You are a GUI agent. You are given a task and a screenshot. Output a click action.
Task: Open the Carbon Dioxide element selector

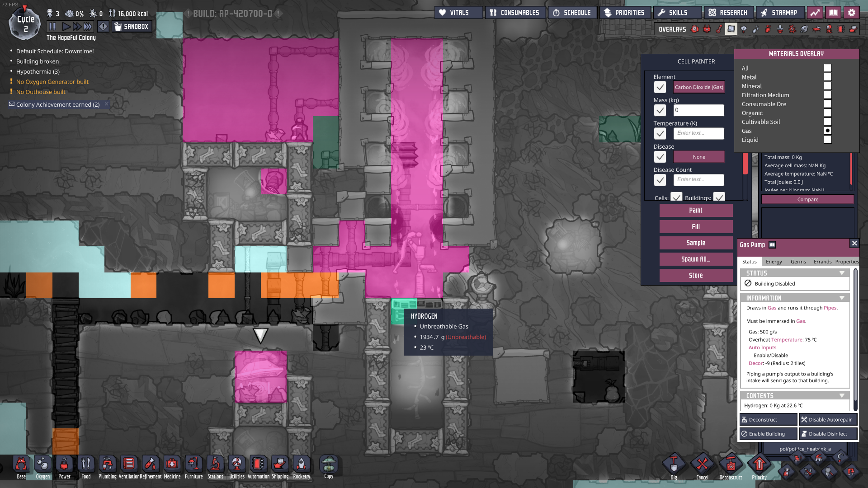pyautogui.click(x=699, y=87)
